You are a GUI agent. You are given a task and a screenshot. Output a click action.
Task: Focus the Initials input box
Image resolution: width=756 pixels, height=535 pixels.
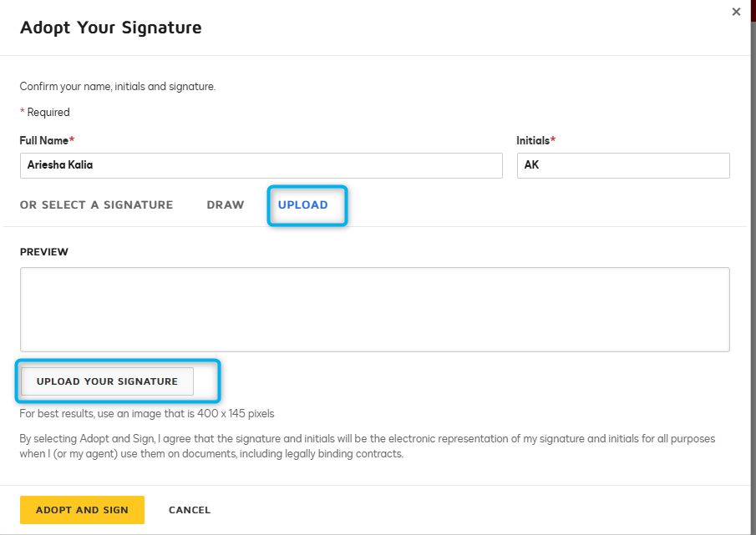click(623, 165)
